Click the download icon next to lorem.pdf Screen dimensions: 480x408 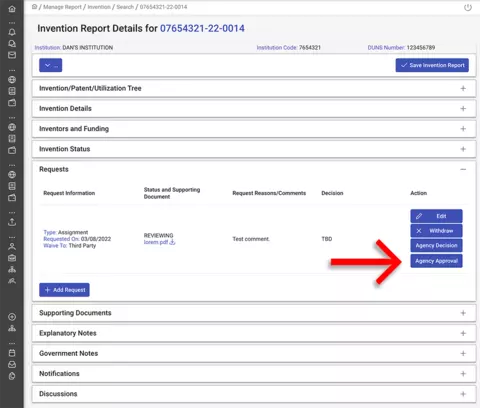pos(172,242)
